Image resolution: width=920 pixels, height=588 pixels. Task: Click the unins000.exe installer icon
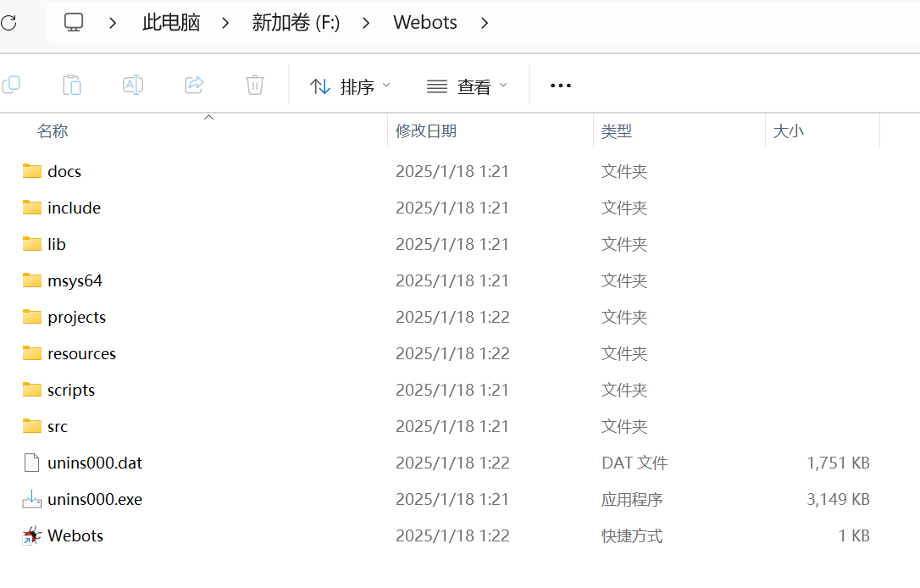[31, 499]
